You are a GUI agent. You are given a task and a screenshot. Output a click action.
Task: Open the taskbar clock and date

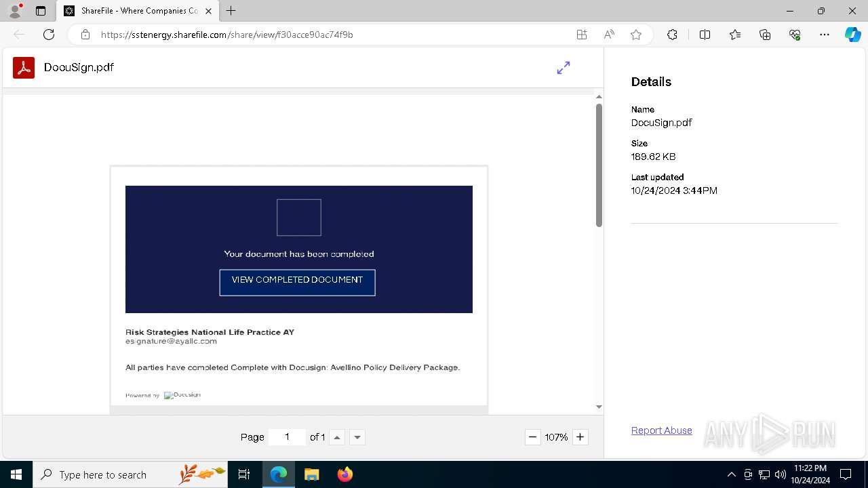coord(810,474)
